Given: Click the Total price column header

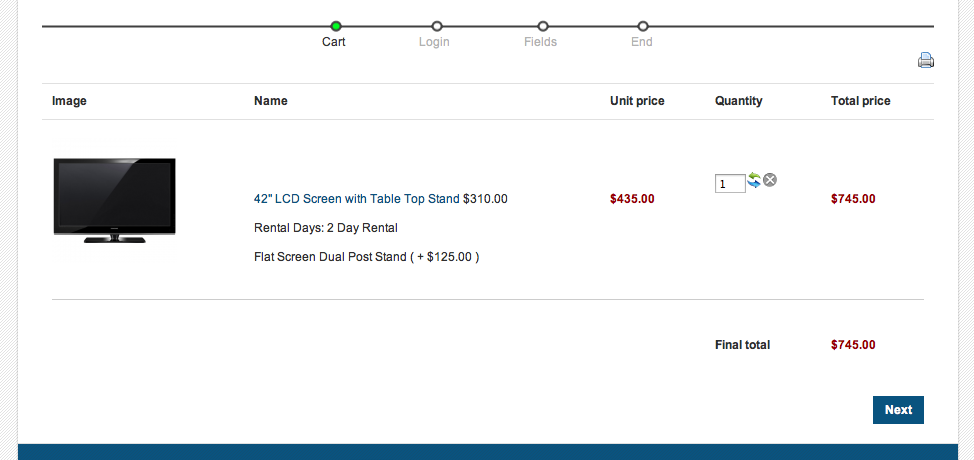Looking at the screenshot, I should point(860,101).
